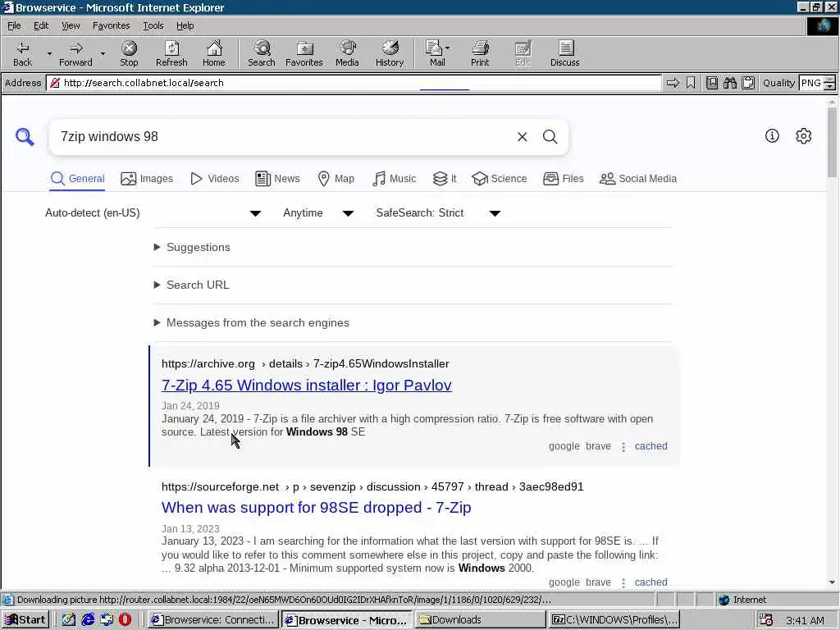Switch to C:\WINDOWS\Profiles taskbar window
Screen dimensions: 840x630
point(614,620)
